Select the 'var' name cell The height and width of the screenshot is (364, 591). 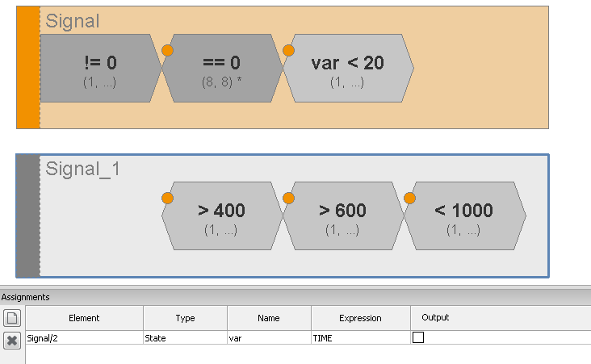pos(269,338)
